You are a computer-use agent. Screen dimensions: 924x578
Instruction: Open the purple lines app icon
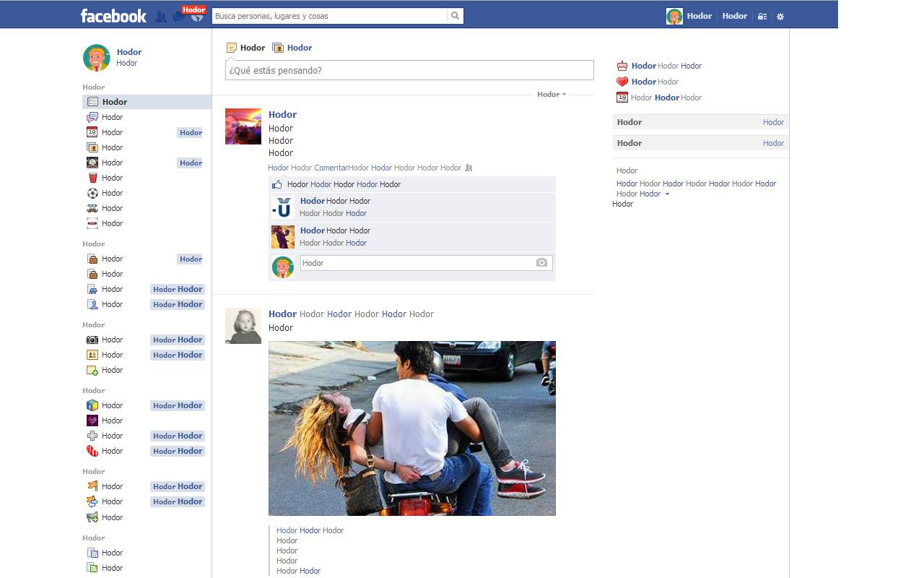coord(92,420)
